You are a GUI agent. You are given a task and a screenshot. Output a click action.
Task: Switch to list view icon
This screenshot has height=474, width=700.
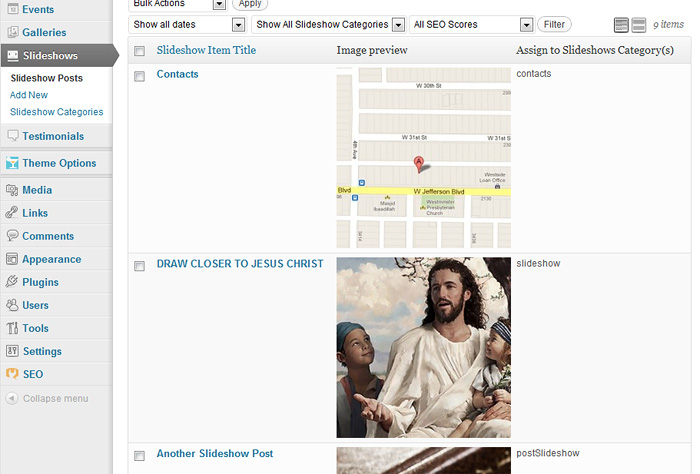coord(621,25)
